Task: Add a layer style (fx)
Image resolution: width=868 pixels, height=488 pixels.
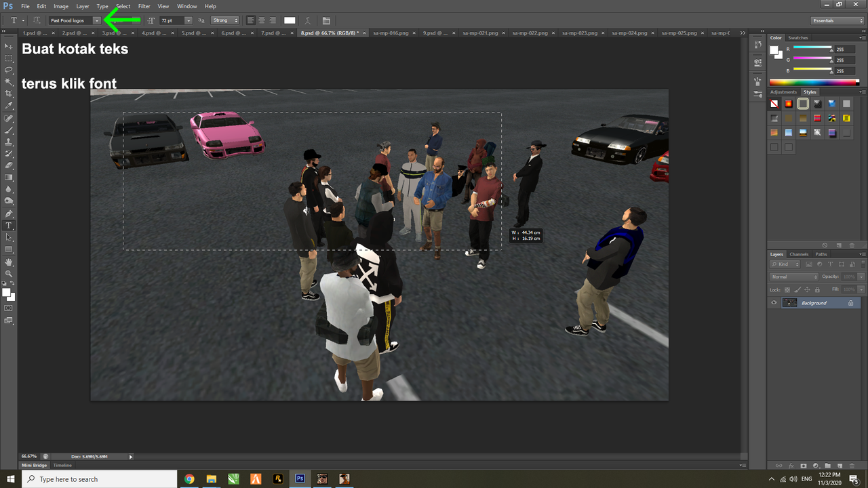Action: pyautogui.click(x=791, y=466)
